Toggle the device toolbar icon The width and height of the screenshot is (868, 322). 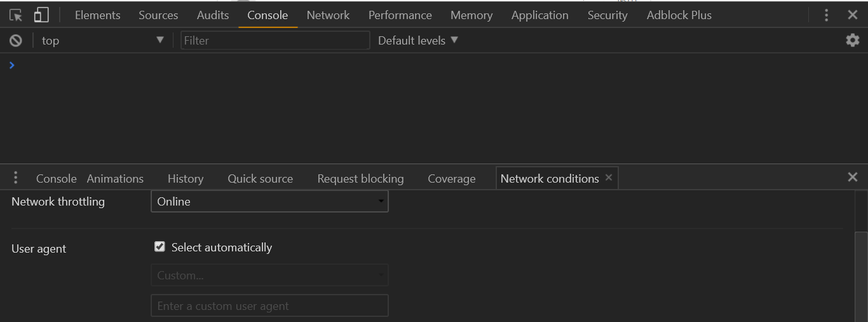pos(41,15)
